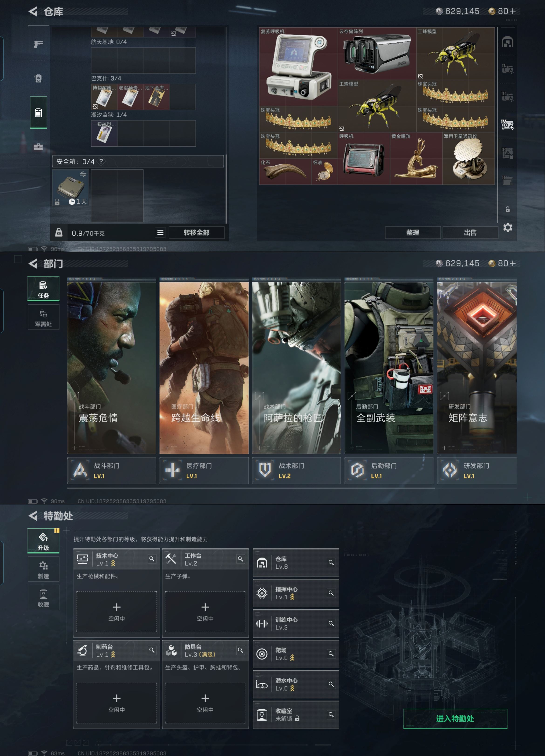545x756 pixels.
Task: Open 战斗部门 LV.1 department button
Action: click(112, 471)
